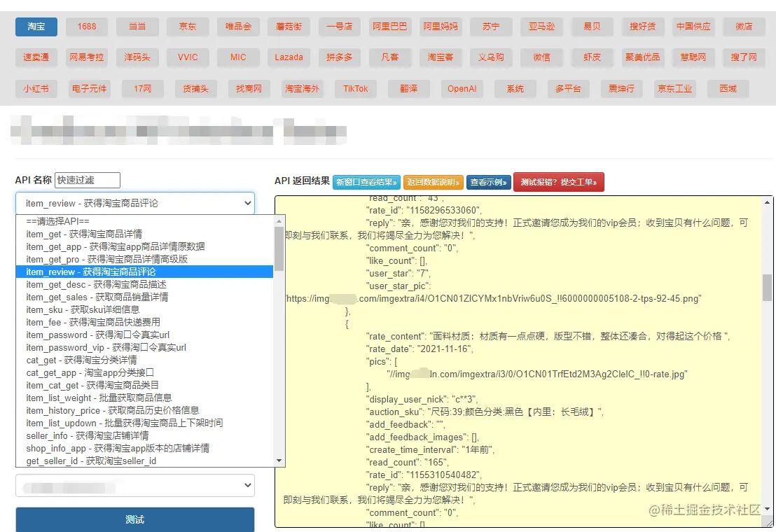Screen dimensions: 776x532
Task: Choose get_seller_id 获取淘宝seller_id option
Action: [x=144, y=461]
